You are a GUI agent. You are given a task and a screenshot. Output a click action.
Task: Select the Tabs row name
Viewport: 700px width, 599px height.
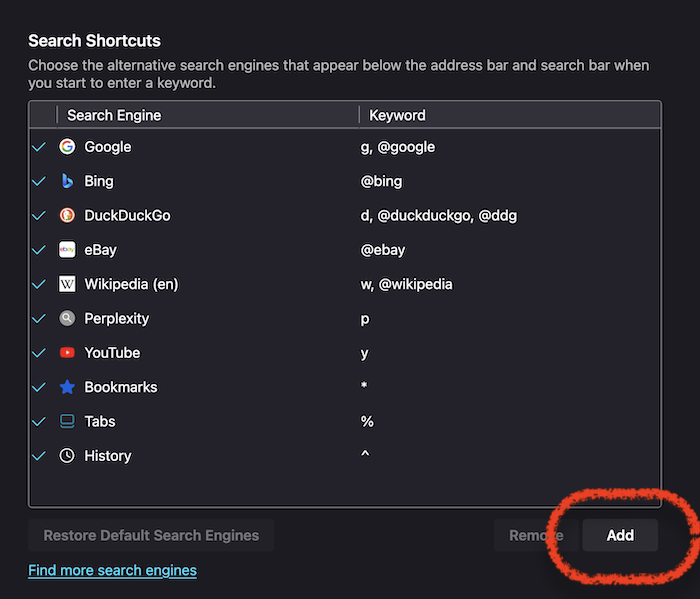click(100, 422)
